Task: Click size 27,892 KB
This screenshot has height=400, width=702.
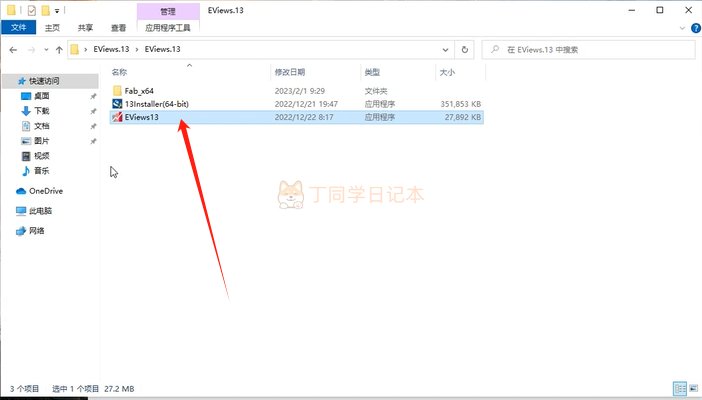Action: [x=463, y=117]
